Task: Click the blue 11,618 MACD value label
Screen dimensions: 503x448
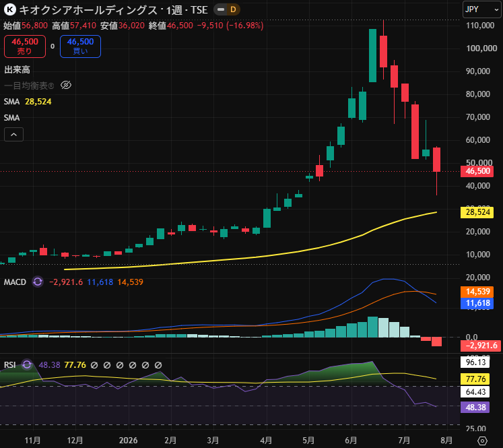Action: click(477, 303)
